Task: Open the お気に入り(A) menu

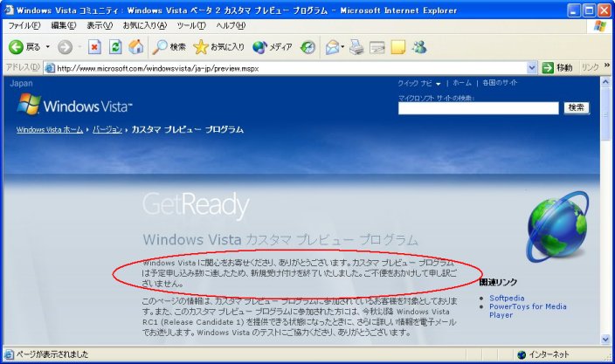Action: (145, 26)
